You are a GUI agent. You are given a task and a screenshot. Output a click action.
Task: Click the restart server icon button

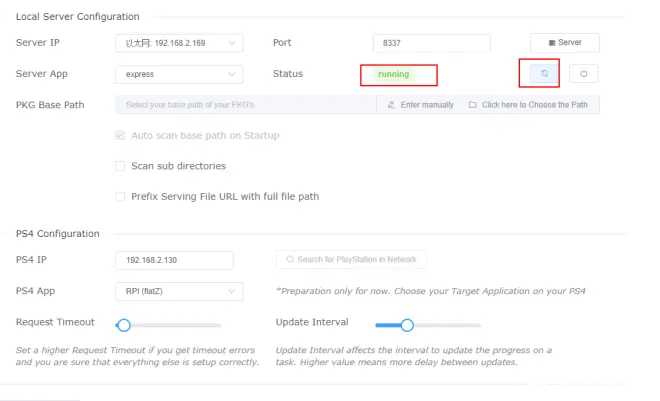(x=544, y=74)
